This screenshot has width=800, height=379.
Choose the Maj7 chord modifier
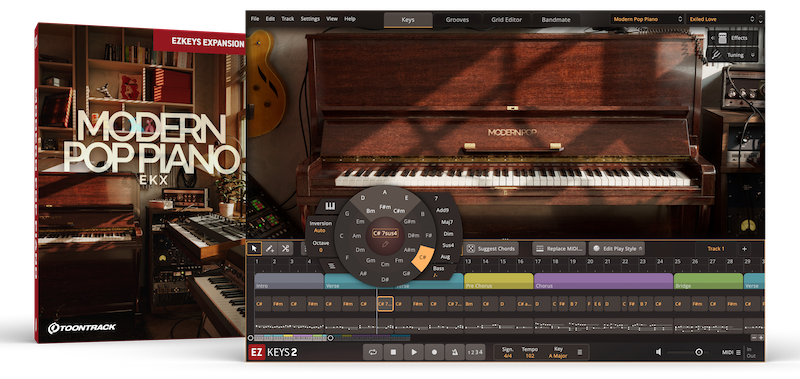point(447,222)
